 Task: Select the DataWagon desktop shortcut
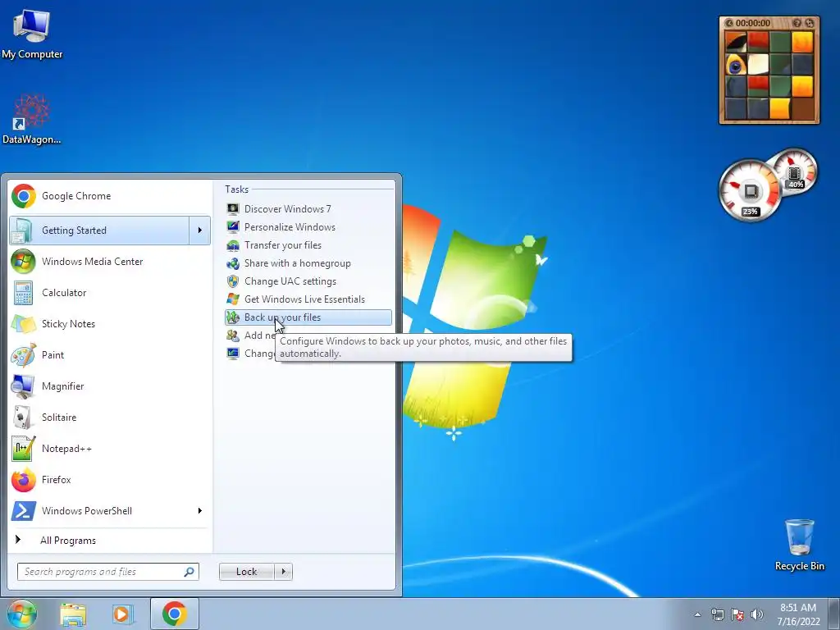pyautogui.click(x=32, y=119)
